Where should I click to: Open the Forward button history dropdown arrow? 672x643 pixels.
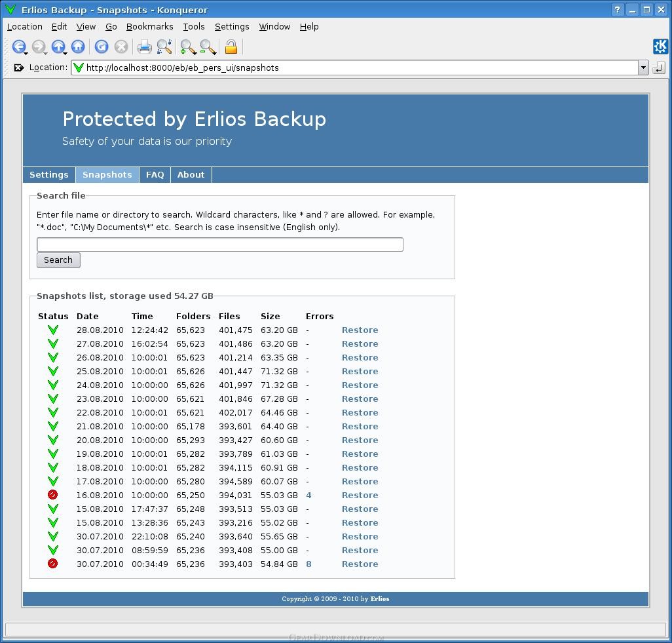click(46, 53)
